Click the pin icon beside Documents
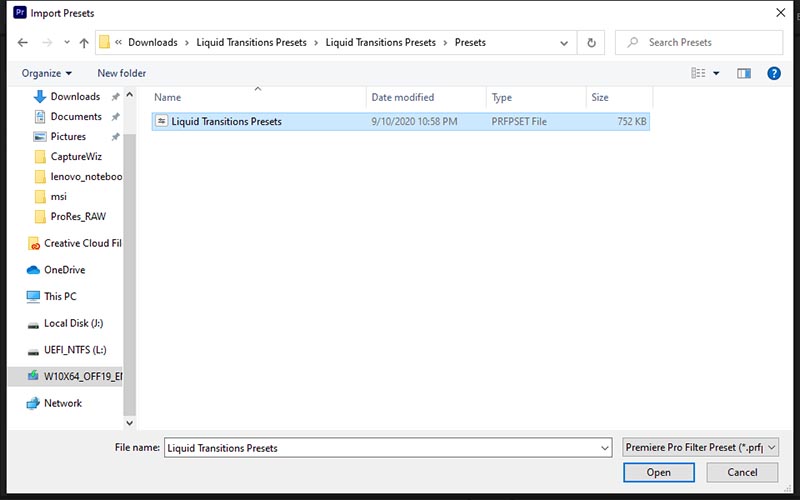 point(115,116)
